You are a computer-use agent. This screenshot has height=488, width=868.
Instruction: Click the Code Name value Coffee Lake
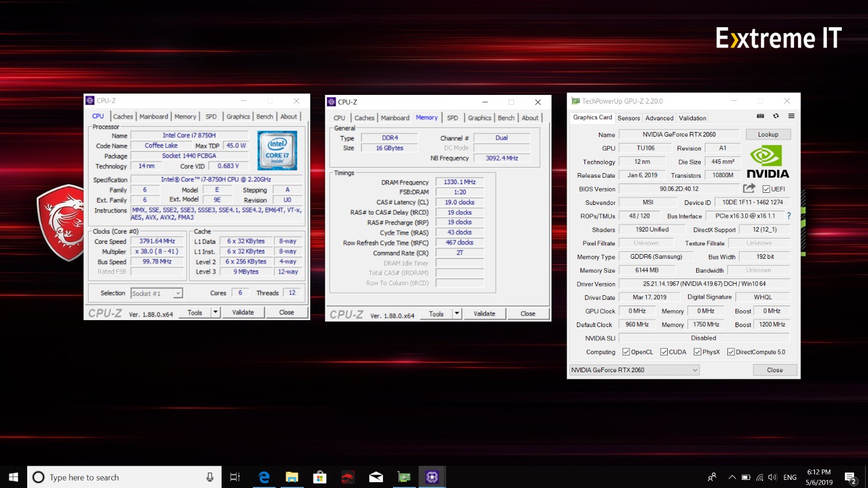tap(161, 145)
